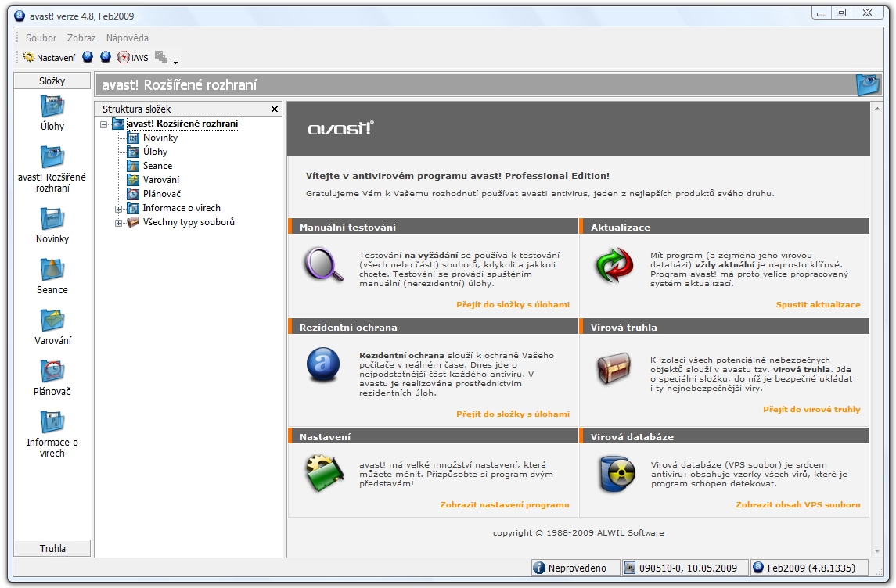The height and width of the screenshot is (588, 896).
Task: Click the Zobrazit nastavení programu link
Action: pos(505,504)
